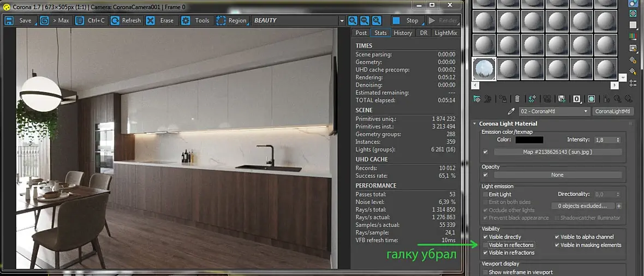Adjust the Intensity spinner arrows
This screenshot has height=276, width=644.
point(618,140)
